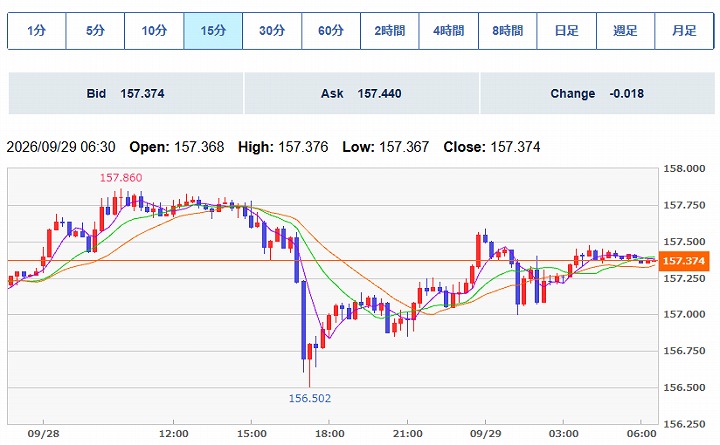Choose the 30分 interval tab
Screen dimensions: 720x445
pos(272,31)
